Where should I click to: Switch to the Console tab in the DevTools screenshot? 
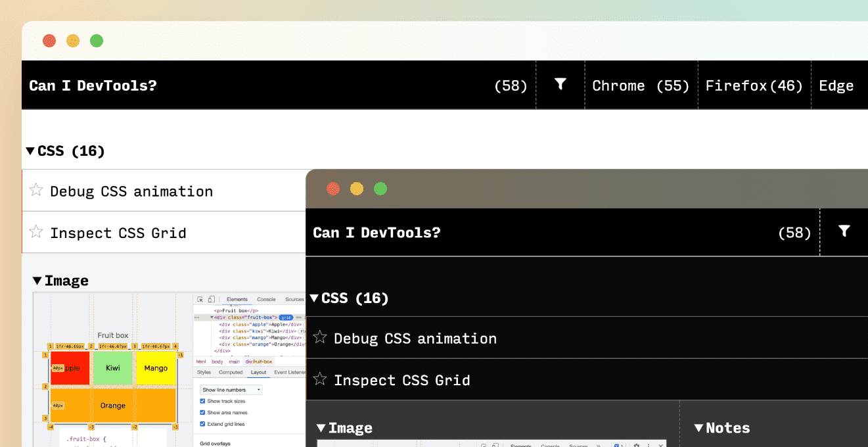click(266, 299)
